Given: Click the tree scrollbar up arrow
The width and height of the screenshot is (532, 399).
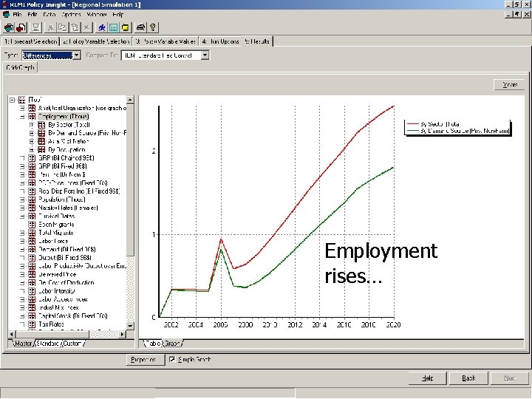Looking at the screenshot, I should coord(130,100).
